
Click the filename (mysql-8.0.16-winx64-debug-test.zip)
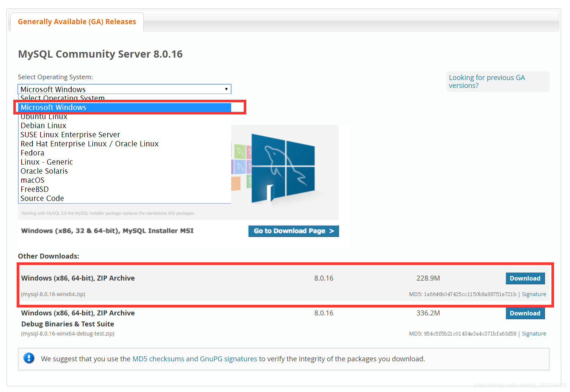(x=68, y=334)
